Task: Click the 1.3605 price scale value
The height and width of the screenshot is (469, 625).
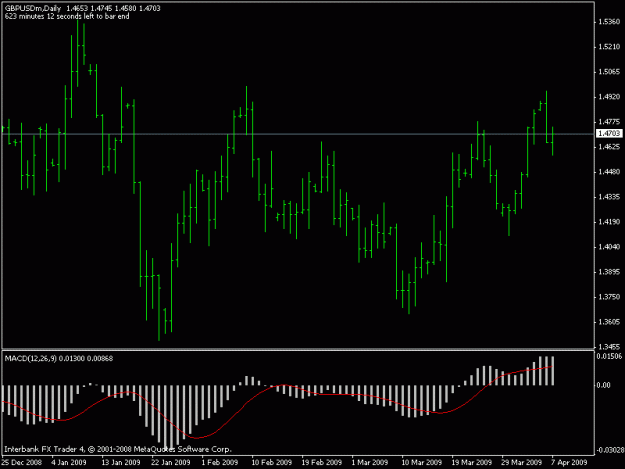Action: point(609,322)
